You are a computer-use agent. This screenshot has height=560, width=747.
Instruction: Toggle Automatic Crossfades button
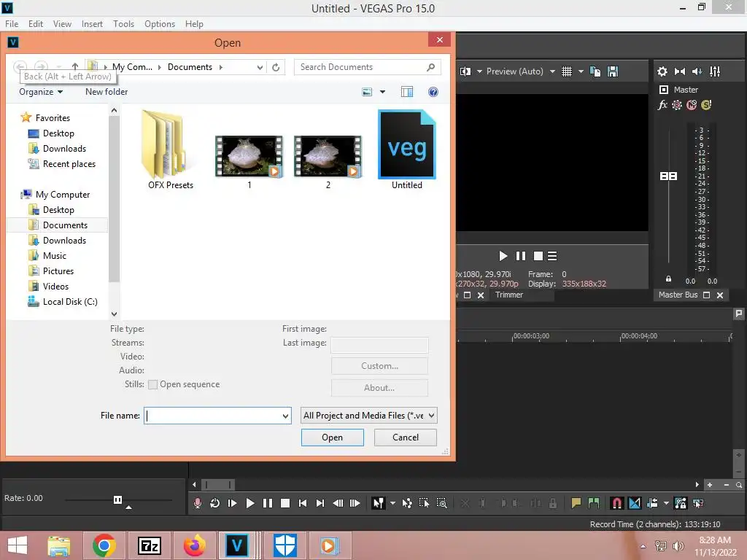pyautogui.click(x=635, y=503)
